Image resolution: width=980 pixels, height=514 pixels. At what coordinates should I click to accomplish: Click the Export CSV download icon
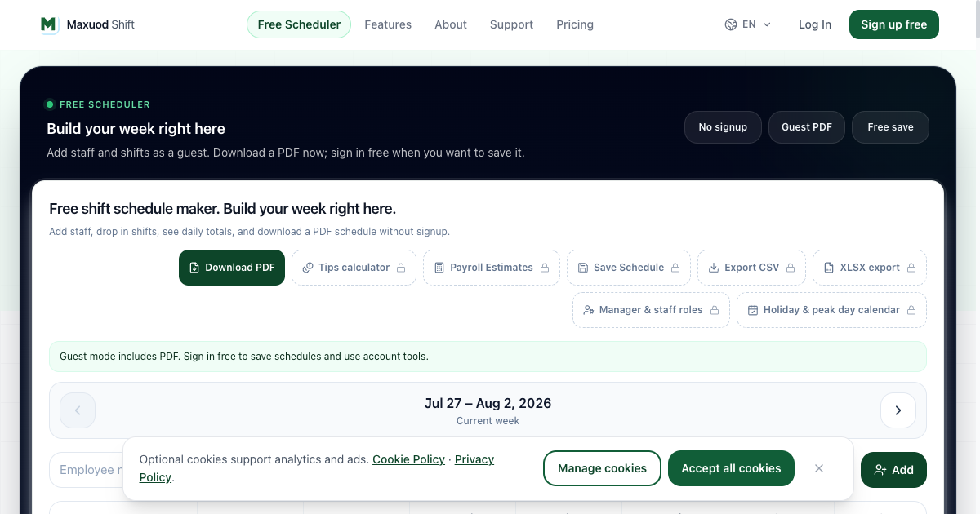(714, 268)
